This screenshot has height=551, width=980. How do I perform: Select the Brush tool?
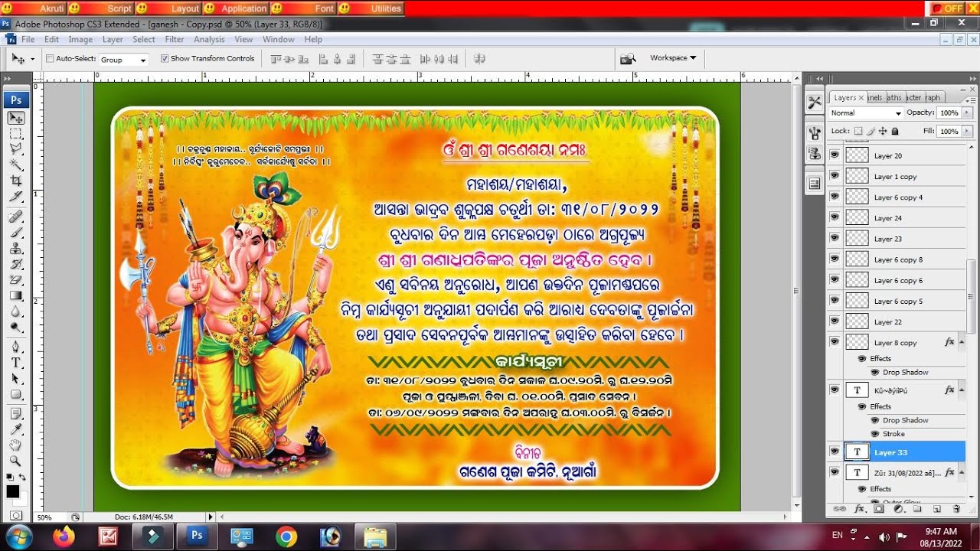point(15,233)
